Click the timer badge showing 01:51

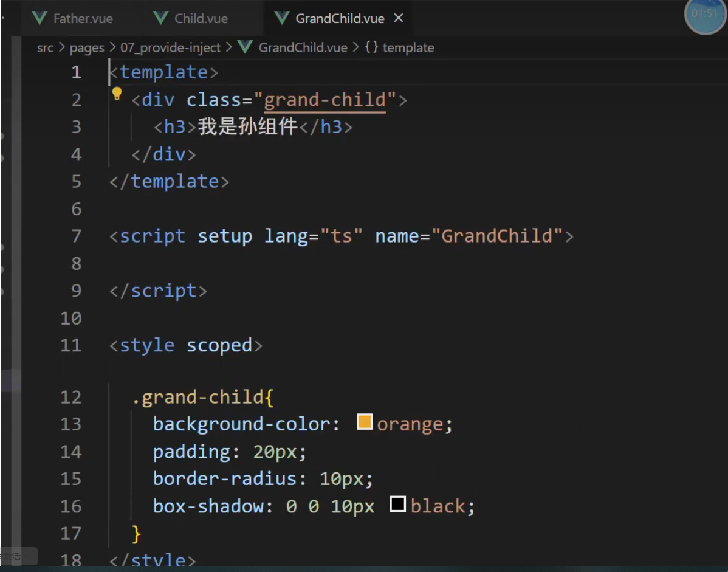pos(705,14)
